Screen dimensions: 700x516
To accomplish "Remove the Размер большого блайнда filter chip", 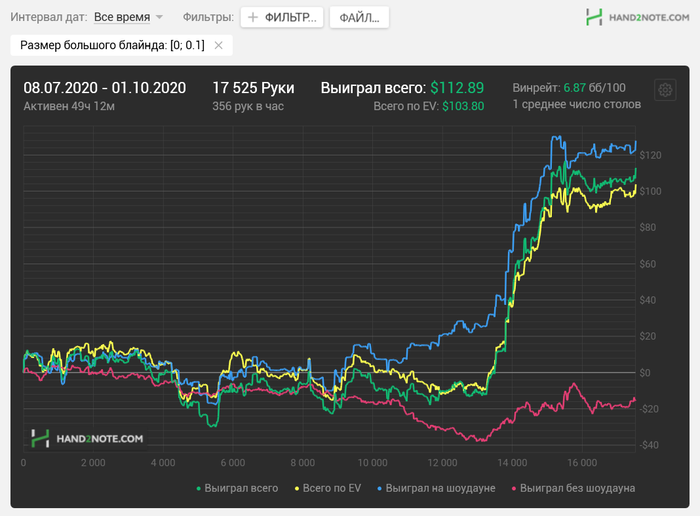I will click(218, 46).
